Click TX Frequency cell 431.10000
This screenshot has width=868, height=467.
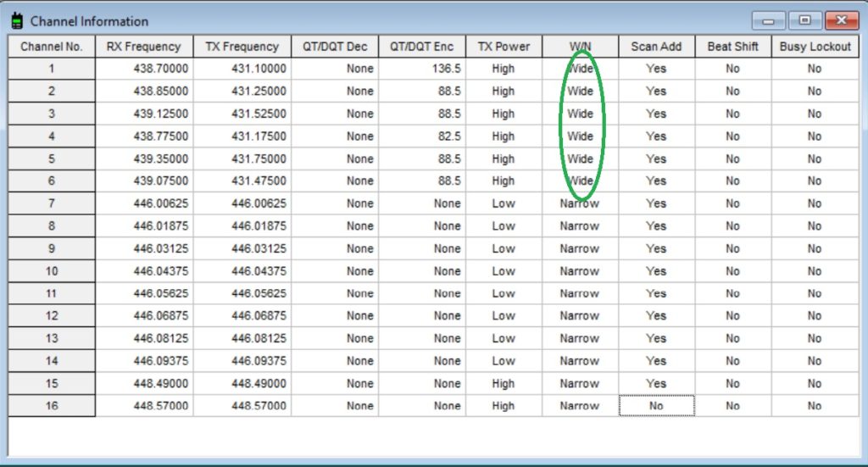pyautogui.click(x=242, y=69)
